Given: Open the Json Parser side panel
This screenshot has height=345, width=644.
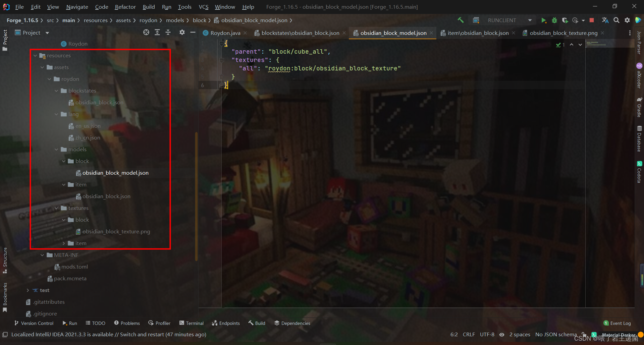Looking at the screenshot, I should click(x=639, y=43).
